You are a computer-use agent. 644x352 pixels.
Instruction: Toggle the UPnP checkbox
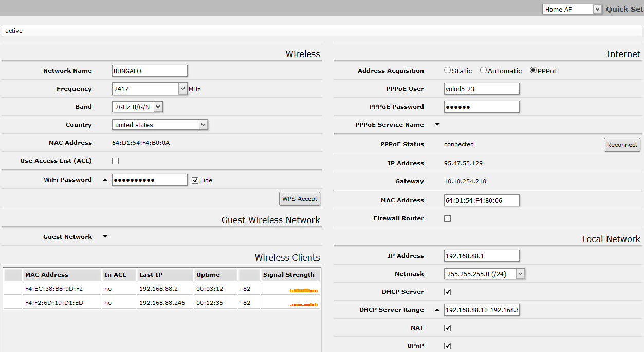point(447,346)
